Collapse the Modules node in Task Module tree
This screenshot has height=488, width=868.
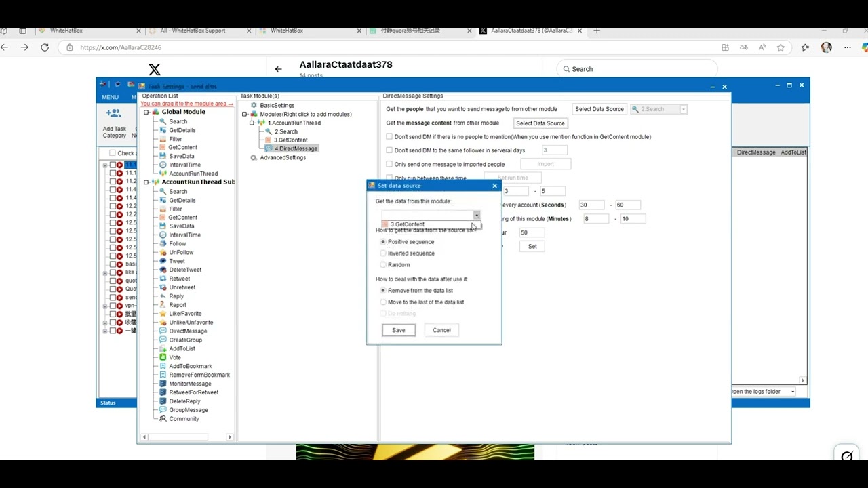coord(245,114)
